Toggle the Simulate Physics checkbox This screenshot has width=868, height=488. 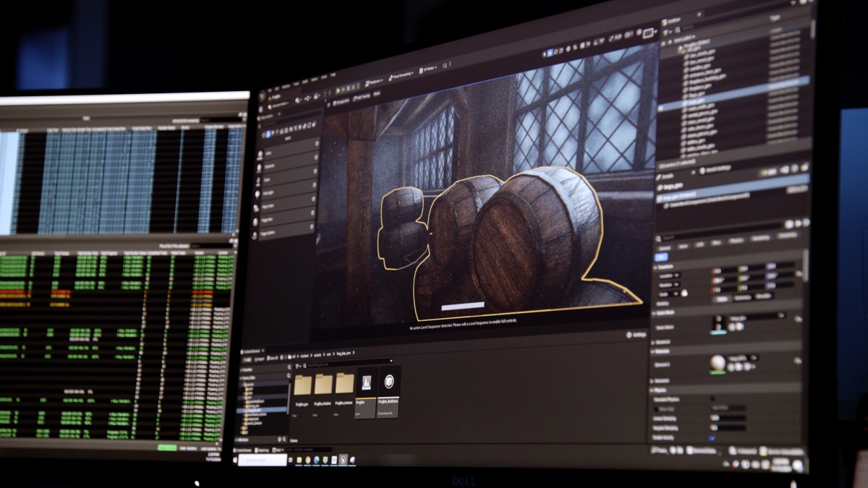712,398
